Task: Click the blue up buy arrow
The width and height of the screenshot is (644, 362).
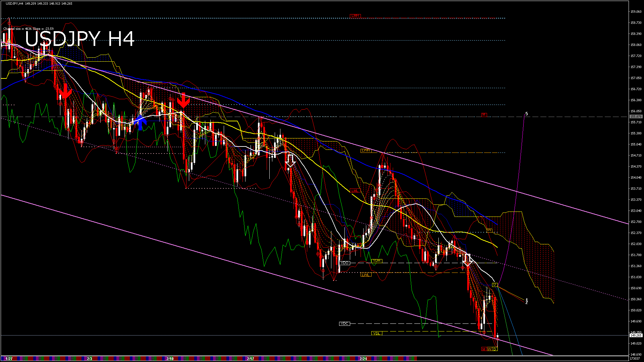Action: click(x=141, y=122)
